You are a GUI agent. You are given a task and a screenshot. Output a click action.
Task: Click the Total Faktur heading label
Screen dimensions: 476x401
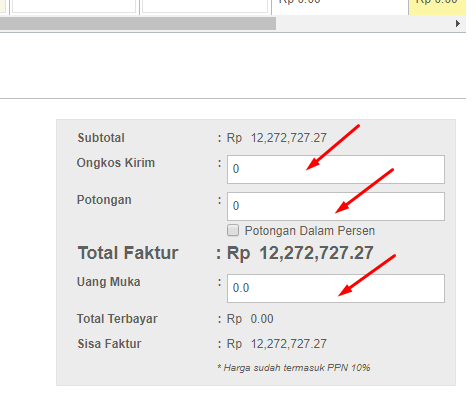(128, 253)
